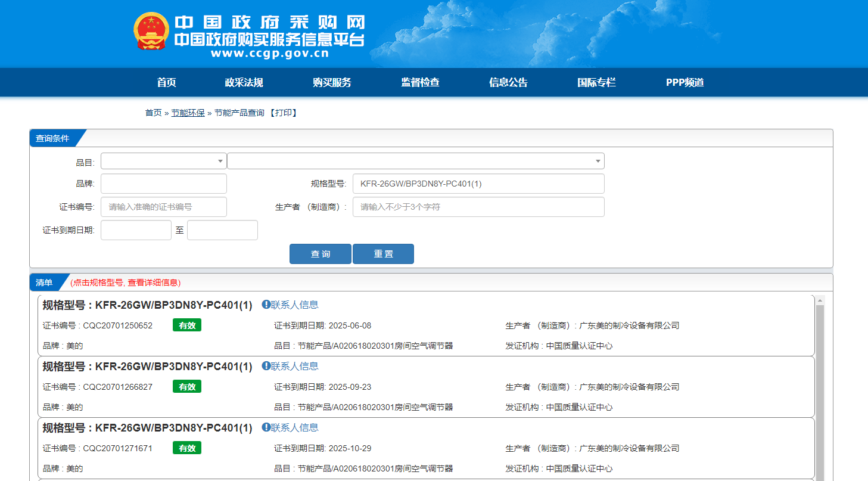Click the 【打印】 print link
The image size is (868, 481).
[x=283, y=113]
